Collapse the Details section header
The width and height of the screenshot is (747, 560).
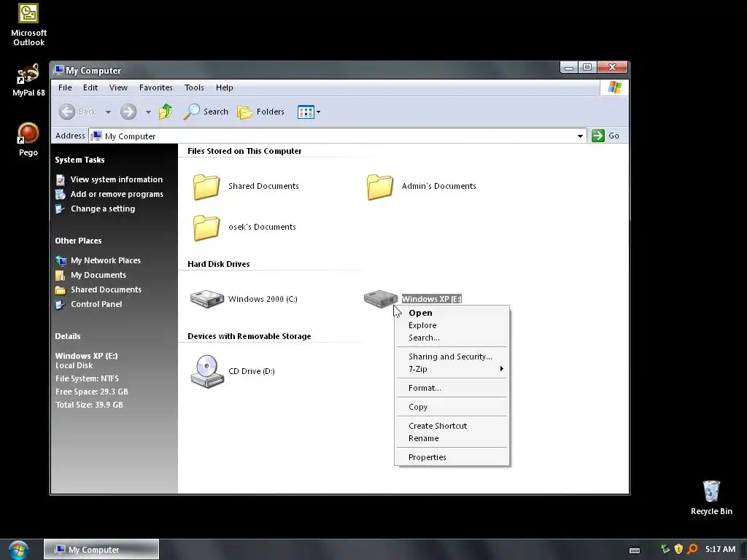(68, 336)
